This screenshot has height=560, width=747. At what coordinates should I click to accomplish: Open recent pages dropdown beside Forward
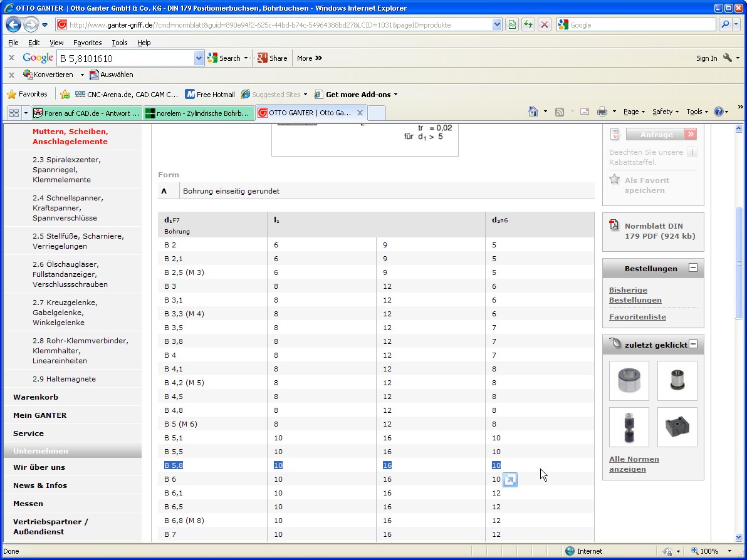pyautogui.click(x=44, y=25)
